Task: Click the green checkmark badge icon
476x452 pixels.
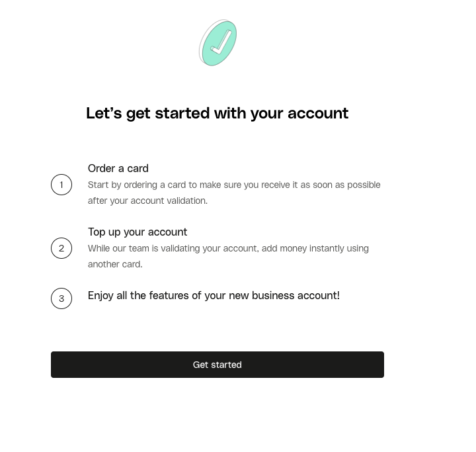Action: click(218, 42)
